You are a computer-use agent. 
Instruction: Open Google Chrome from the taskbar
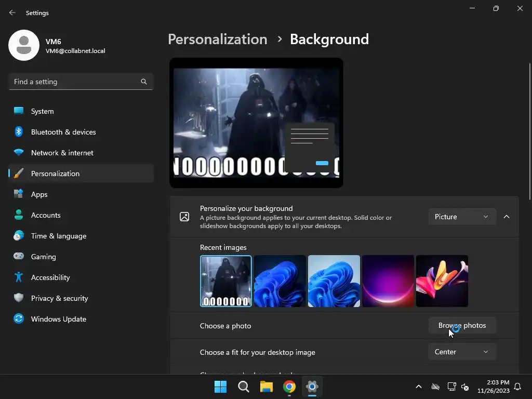[289, 387]
